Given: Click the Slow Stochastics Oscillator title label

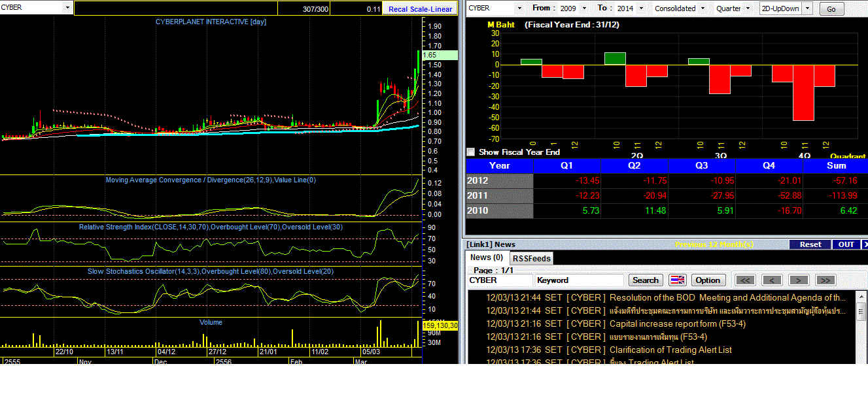Looking at the screenshot, I should point(211,271).
